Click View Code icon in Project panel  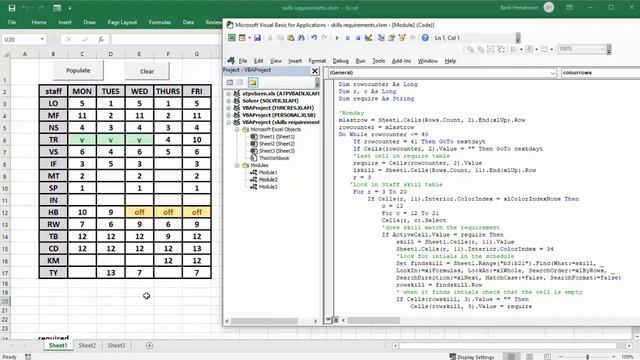(230, 82)
